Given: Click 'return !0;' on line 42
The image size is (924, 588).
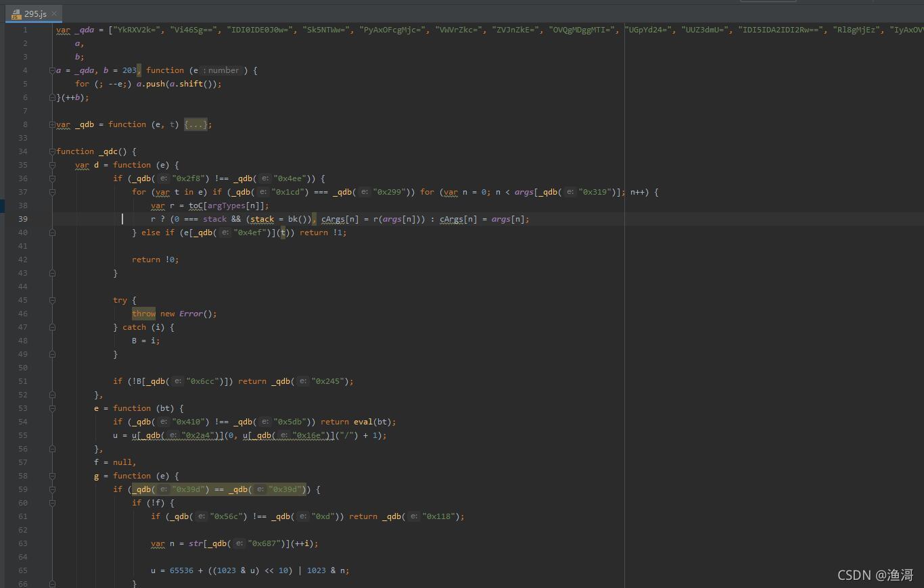Looking at the screenshot, I should coord(156,260).
